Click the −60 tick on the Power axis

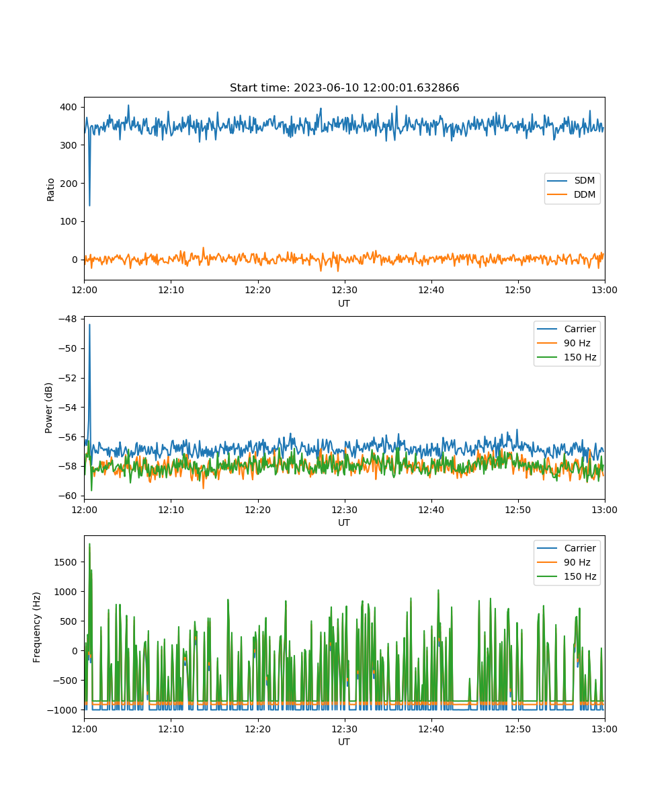click(68, 496)
